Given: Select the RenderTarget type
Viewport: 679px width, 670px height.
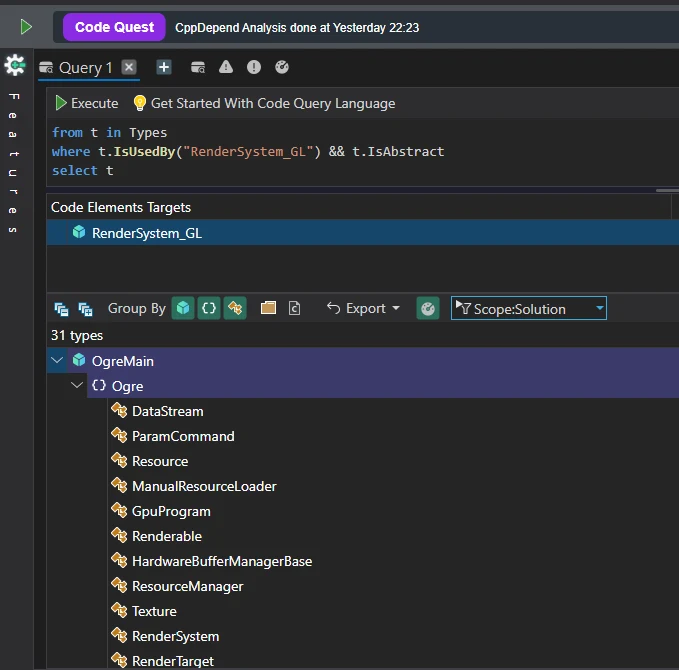Looking at the screenshot, I should (x=173, y=661).
